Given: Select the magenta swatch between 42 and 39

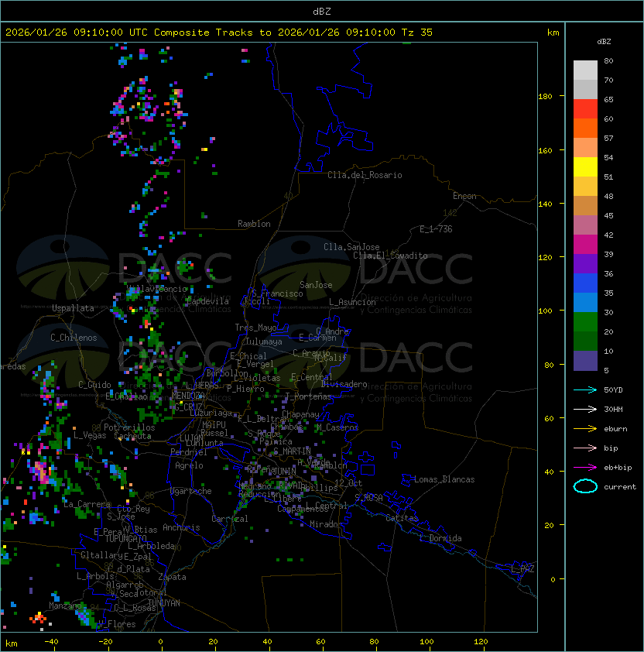Looking at the screenshot, I should point(585,245).
